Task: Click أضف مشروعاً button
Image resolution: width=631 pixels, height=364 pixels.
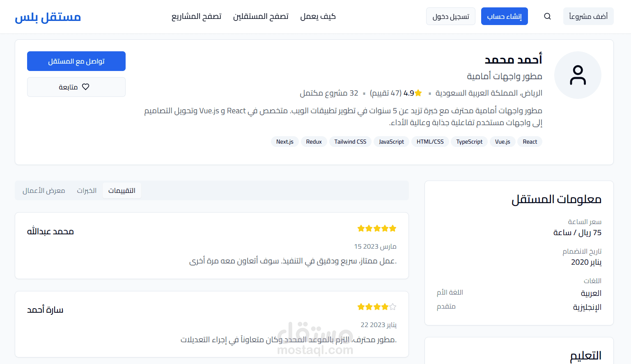Action: point(588,16)
